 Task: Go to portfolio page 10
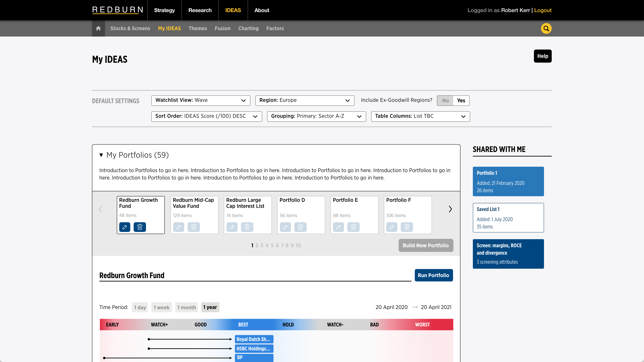tap(298, 246)
